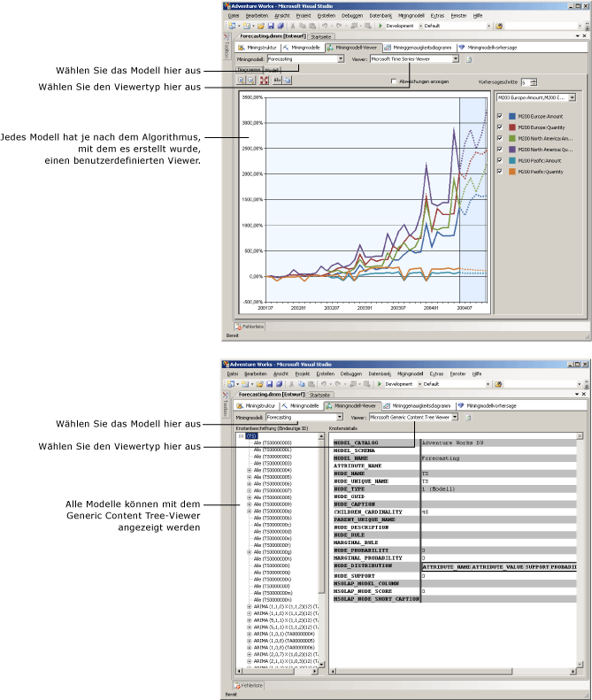Select the Startseite document tab in upper window
Viewport: 592px width, 700px height.
click(321, 36)
